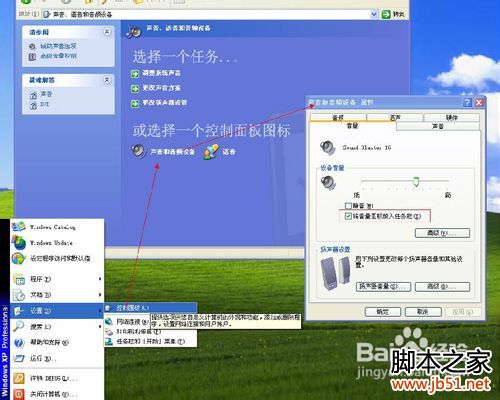The height and width of the screenshot is (400, 500).
Task: Switch to the 语声 tab
Action: [x=395, y=117]
